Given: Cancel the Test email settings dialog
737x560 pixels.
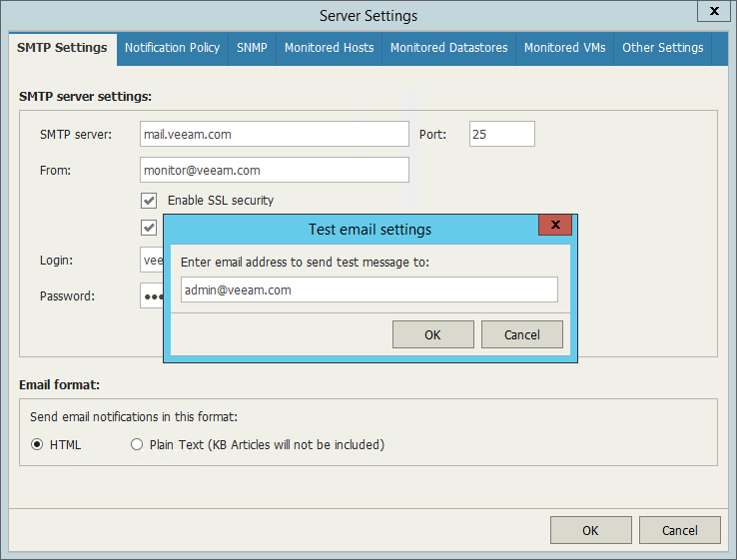Looking at the screenshot, I should point(521,334).
